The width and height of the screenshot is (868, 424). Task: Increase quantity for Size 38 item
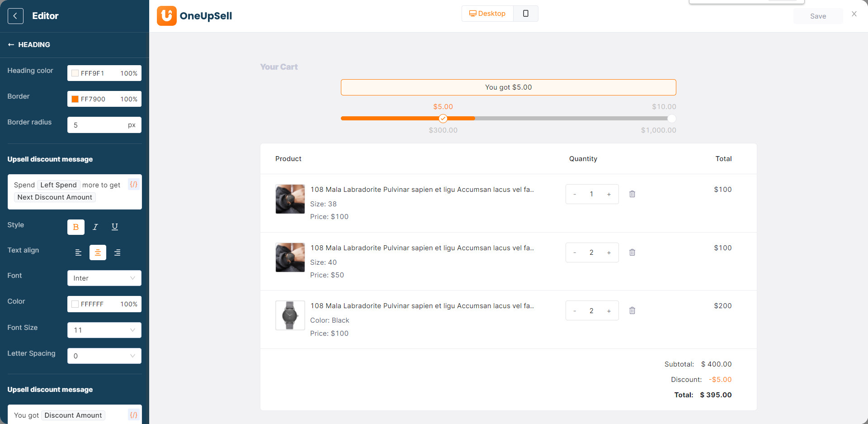point(609,194)
